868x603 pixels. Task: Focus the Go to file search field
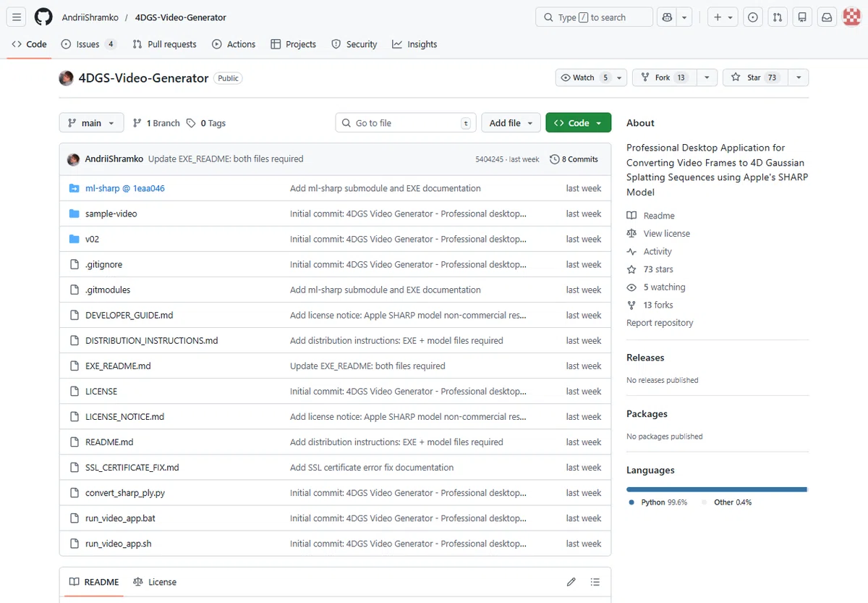coord(406,123)
